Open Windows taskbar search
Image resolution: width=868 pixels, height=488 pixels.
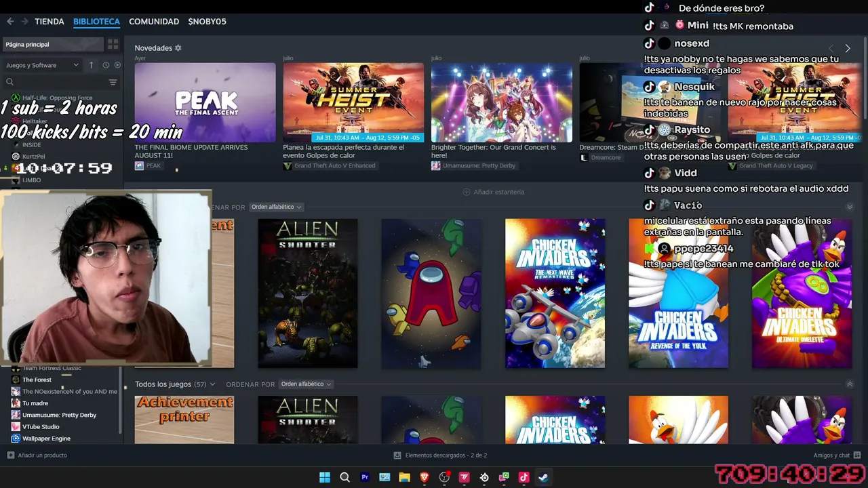pyautogui.click(x=344, y=477)
